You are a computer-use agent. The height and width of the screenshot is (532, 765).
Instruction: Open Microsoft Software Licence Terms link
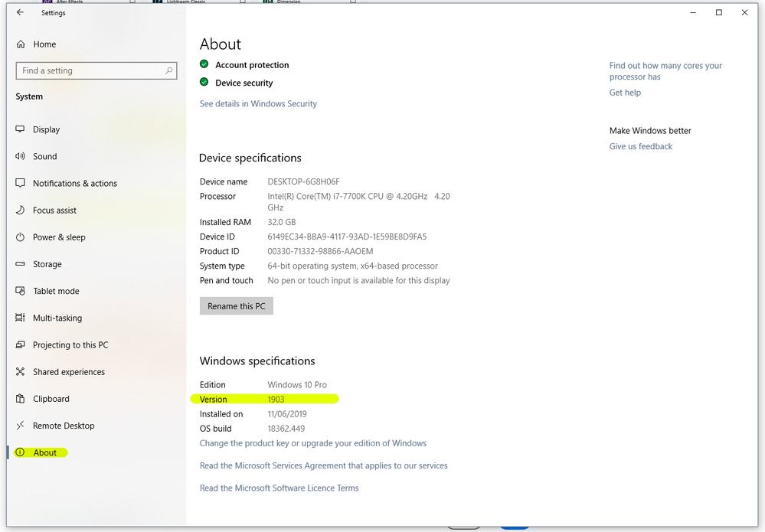pyautogui.click(x=279, y=488)
